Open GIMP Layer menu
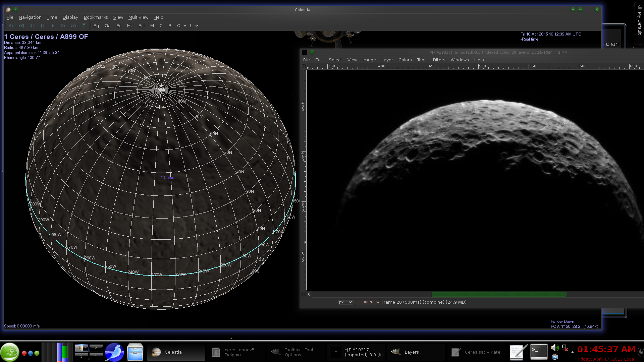This screenshot has height=362, width=644. point(387,60)
